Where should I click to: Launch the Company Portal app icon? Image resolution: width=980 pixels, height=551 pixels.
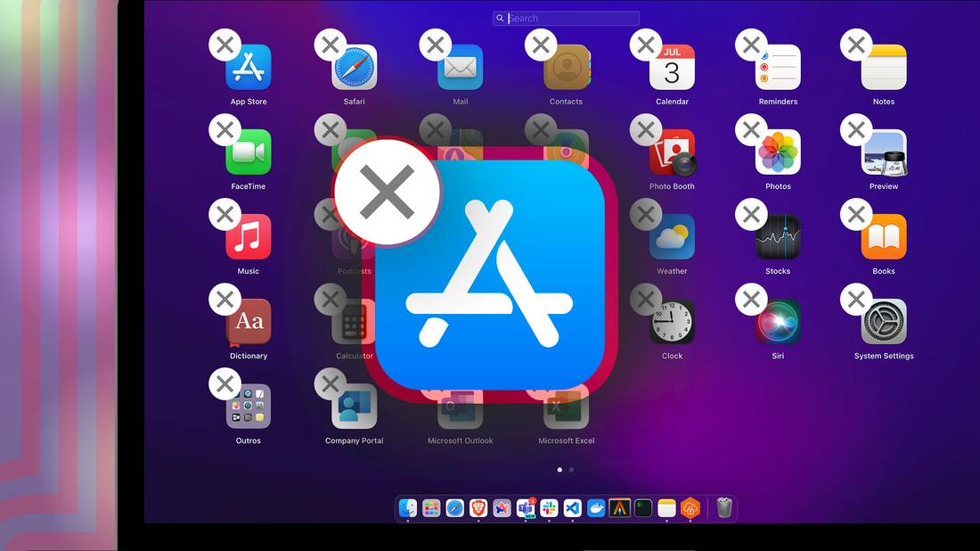(355, 407)
